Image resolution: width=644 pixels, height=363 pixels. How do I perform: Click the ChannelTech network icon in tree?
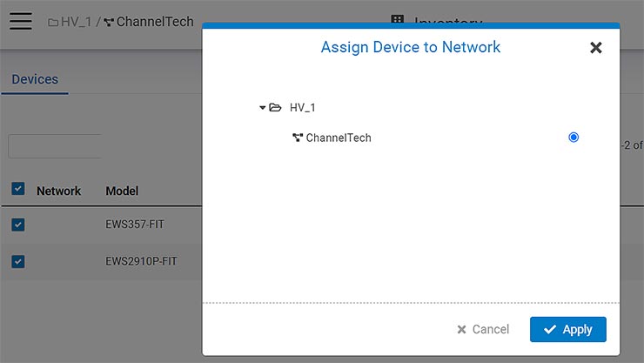298,138
